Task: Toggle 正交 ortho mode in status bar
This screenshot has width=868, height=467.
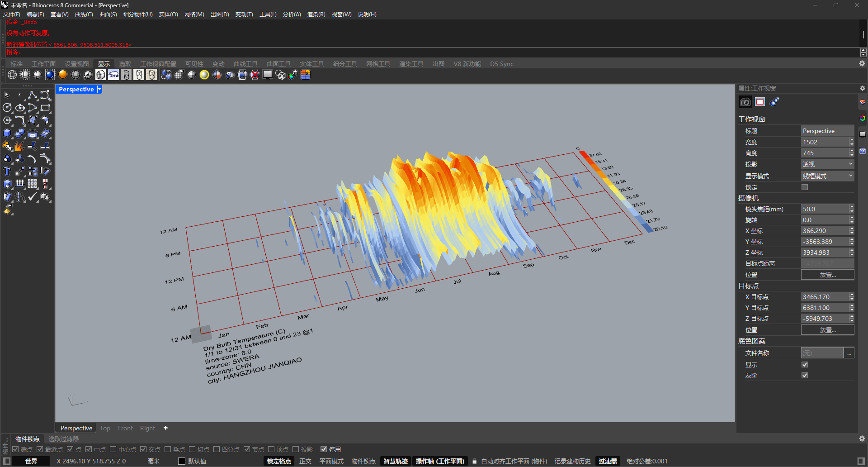Action: coord(305,461)
